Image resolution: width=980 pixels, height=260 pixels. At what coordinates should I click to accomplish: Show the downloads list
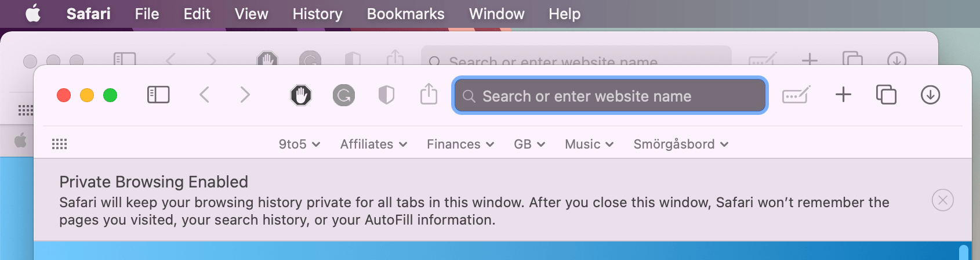point(930,95)
